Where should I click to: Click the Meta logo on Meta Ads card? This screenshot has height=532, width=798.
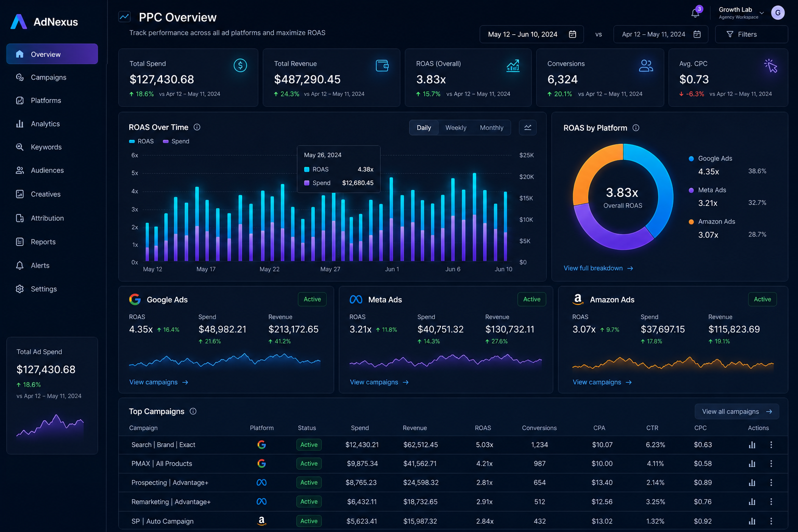tap(356, 299)
